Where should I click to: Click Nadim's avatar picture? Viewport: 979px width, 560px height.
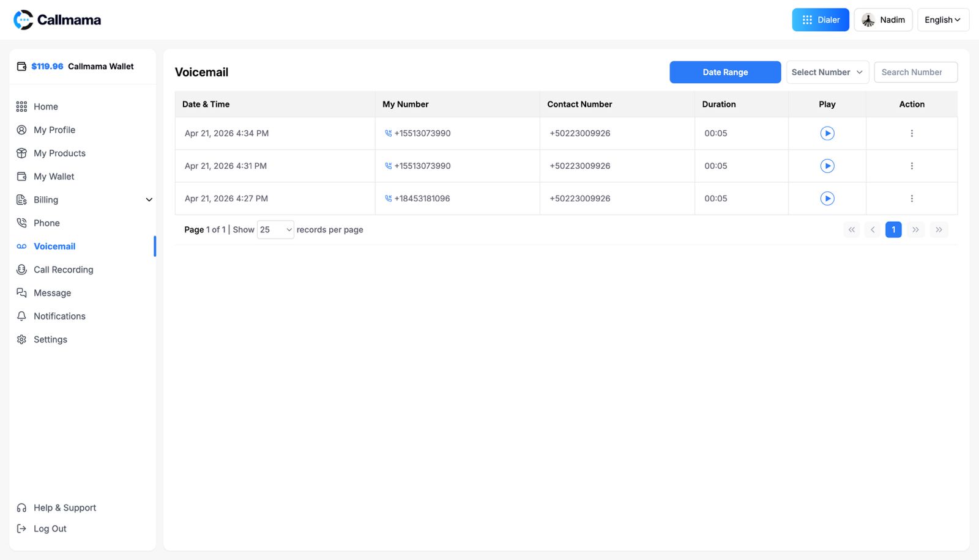(868, 20)
